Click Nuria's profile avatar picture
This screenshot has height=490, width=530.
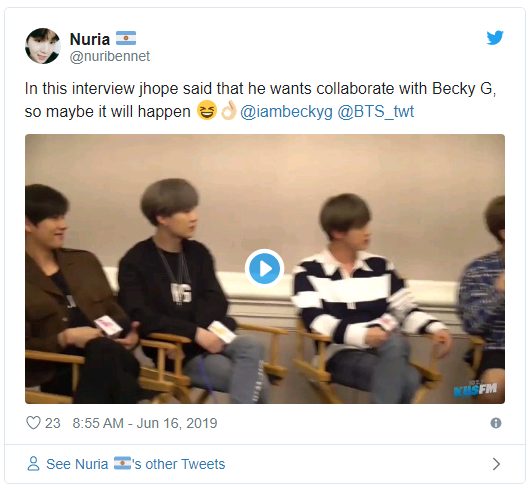[43, 46]
